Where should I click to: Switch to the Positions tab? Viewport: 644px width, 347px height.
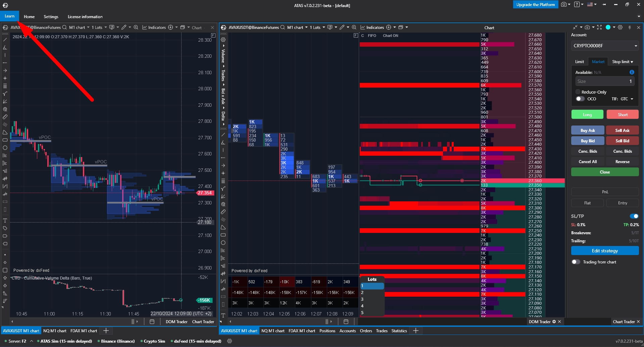(327, 331)
